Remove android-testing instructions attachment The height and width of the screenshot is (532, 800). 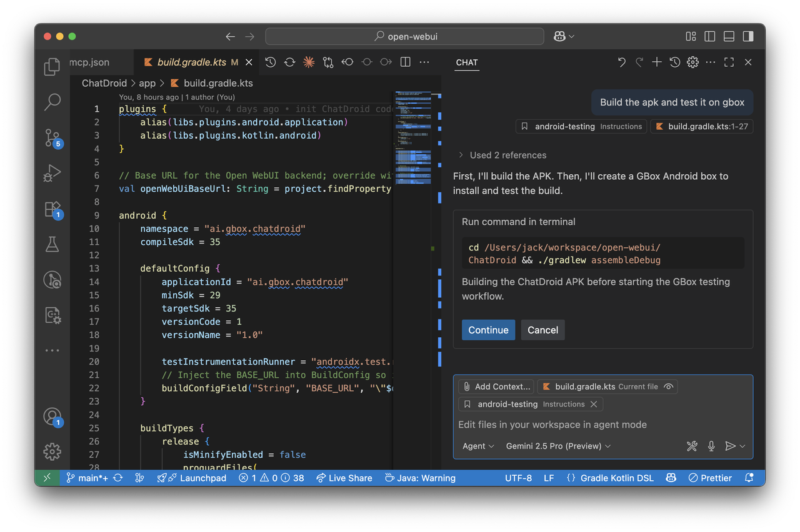pos(594,404)
